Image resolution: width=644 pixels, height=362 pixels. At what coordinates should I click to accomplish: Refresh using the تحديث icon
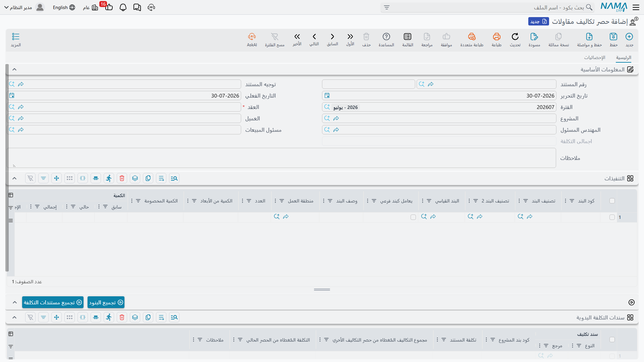(515, 39)
